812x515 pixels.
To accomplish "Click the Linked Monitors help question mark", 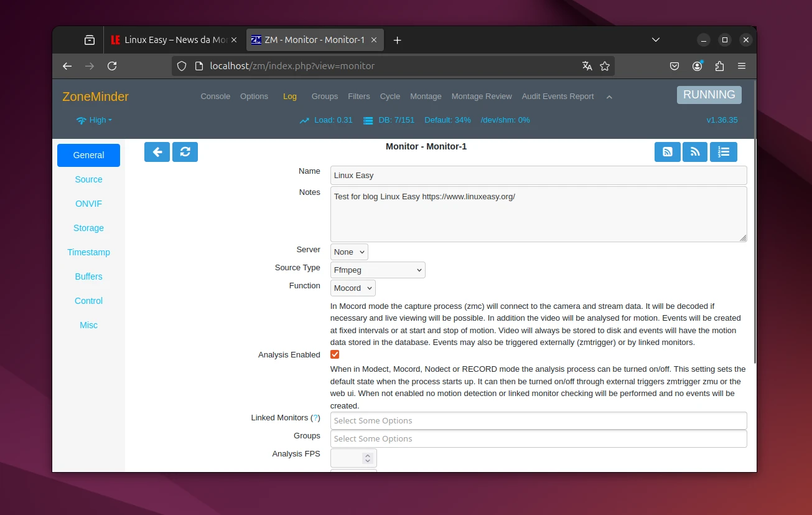I will pos(315,418).
